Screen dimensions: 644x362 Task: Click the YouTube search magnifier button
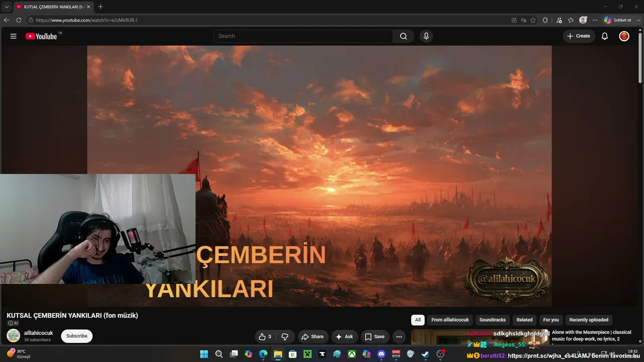[x=404, y=36]
